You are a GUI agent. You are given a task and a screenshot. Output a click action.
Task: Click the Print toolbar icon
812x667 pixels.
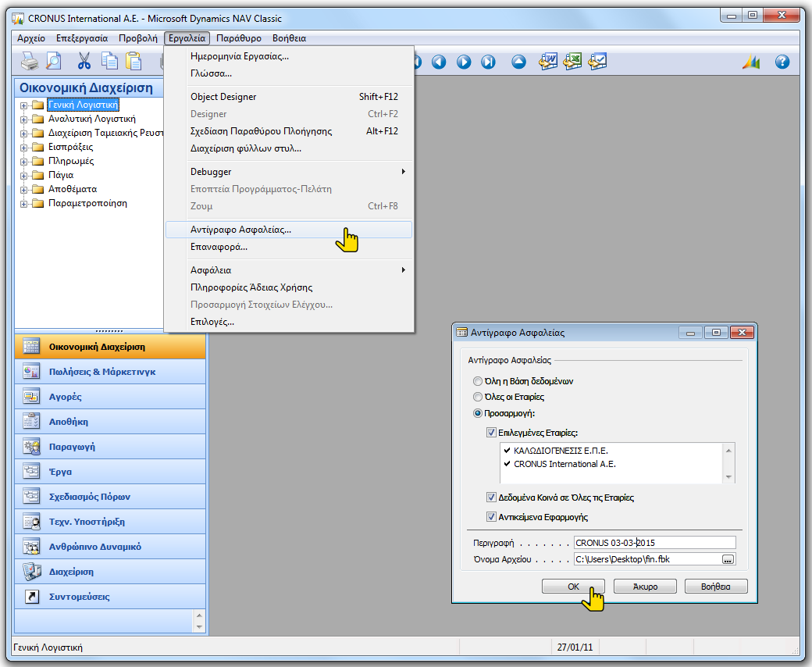pyautogui.click(x=30, y=62)
